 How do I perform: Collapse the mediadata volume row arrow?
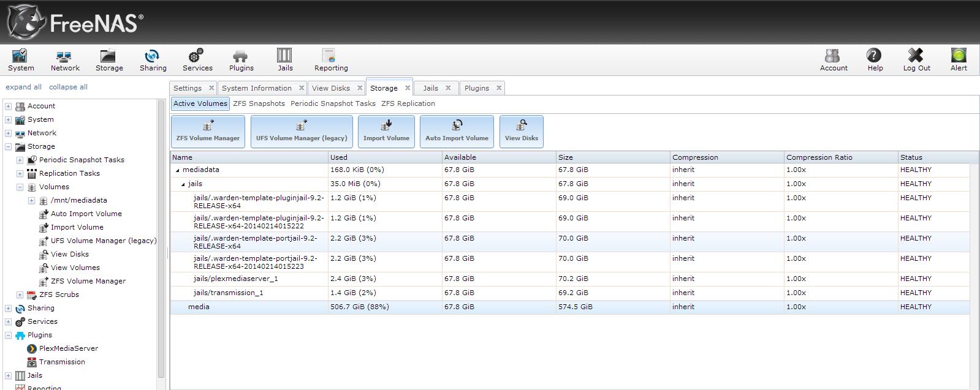178,170
